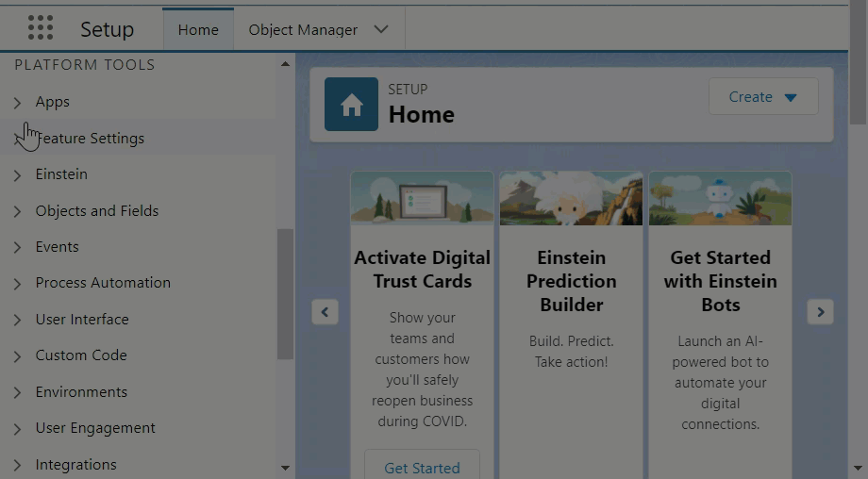Click the Einstein Bots card image
The width and height of the screenshot is (868, 479).
[x=720, y=198]
